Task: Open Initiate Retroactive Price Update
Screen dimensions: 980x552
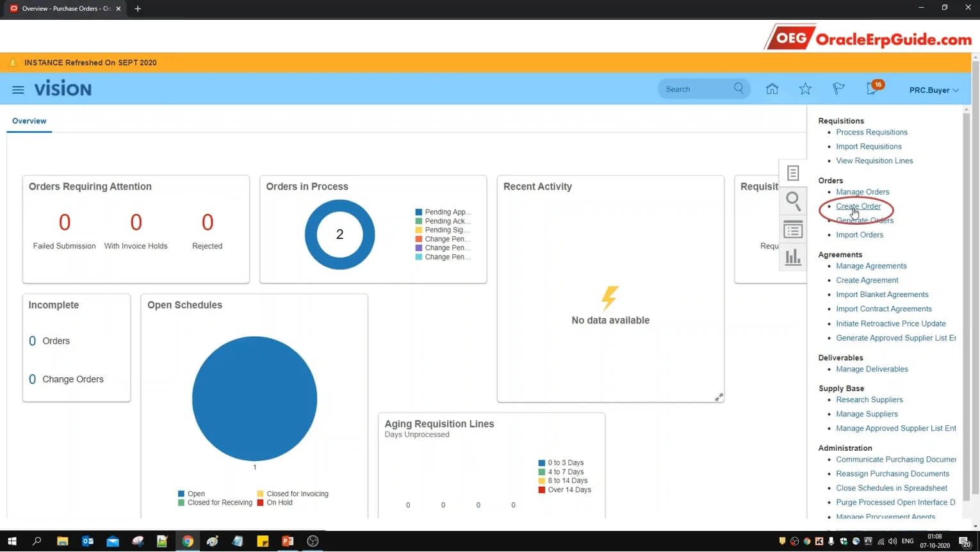Action: [x=890, y=324]
